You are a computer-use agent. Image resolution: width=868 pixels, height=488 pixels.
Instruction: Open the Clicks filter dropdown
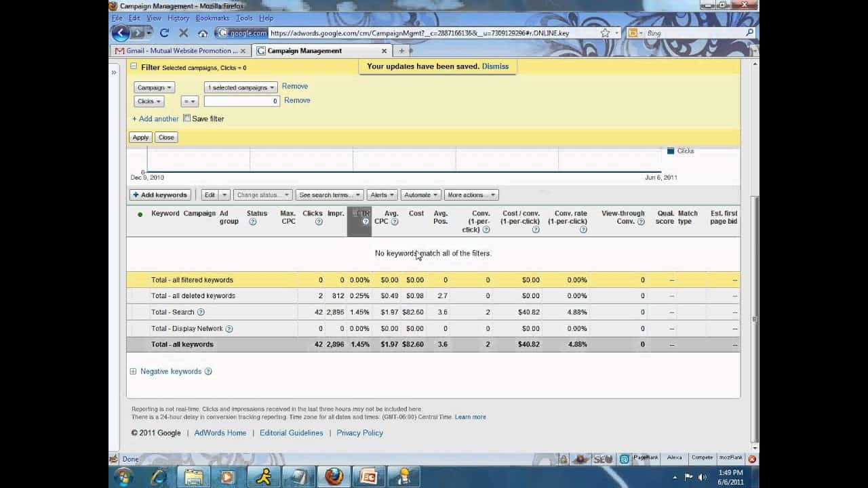pyautogui.click(x=149, y=101)
